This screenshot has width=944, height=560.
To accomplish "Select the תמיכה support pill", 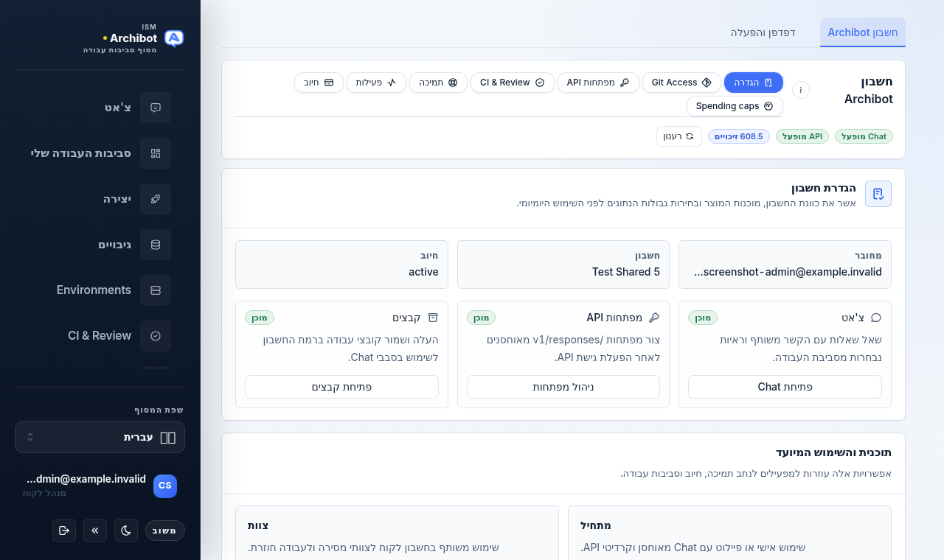I will click(x=439, y=83).
